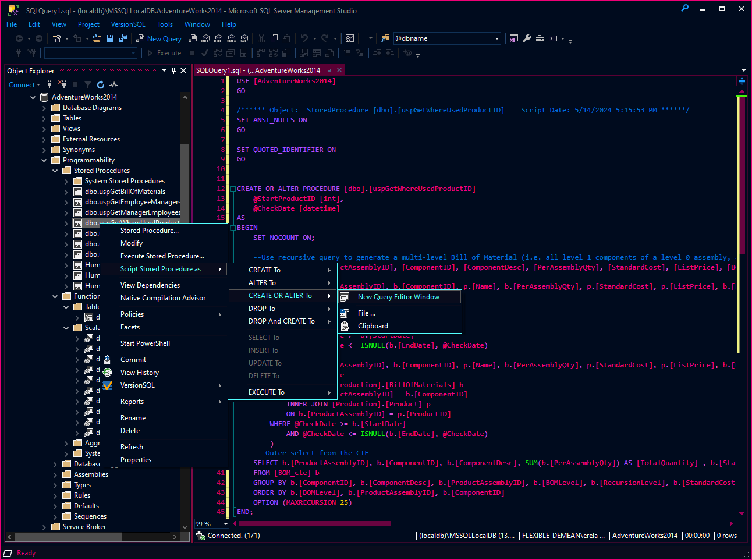Screen dimensions: 752x560
Task: Toggle auto-hide pin on Object Explorer
Action: (x=173, y=70)
